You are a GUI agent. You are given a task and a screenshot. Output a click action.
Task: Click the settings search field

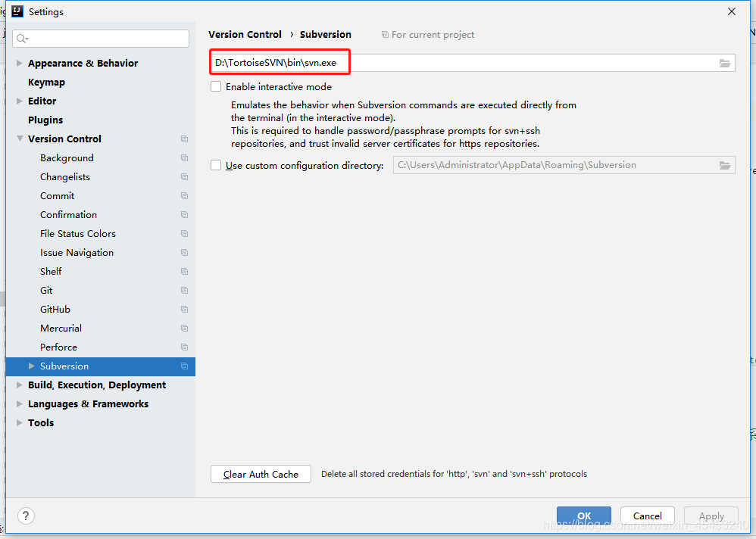(101, 39)
